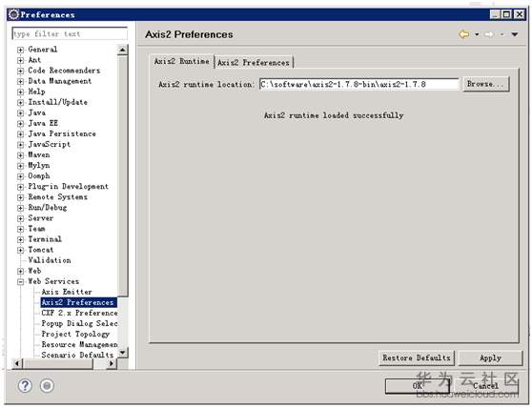Open the Back history dropdown arrow
The image size is (532, 408).
click(477, 34)
